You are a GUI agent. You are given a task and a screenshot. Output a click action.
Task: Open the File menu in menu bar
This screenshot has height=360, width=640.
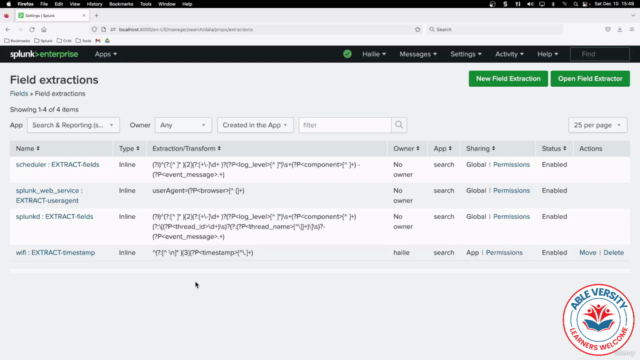tap(44, 4)
